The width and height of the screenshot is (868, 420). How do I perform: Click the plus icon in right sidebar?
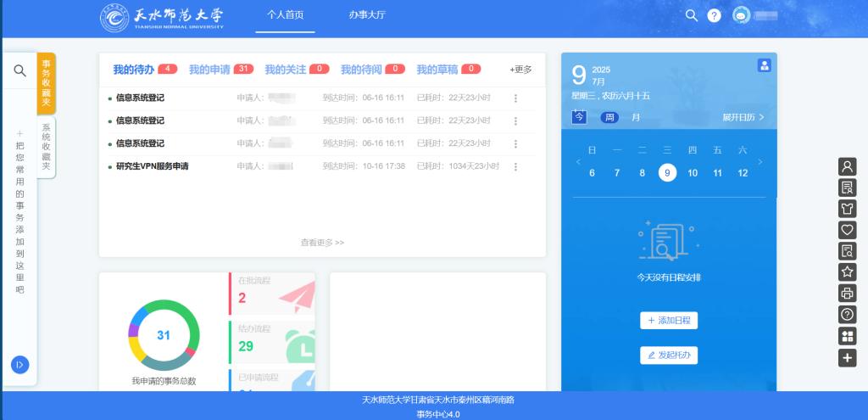tap(847, 358)
